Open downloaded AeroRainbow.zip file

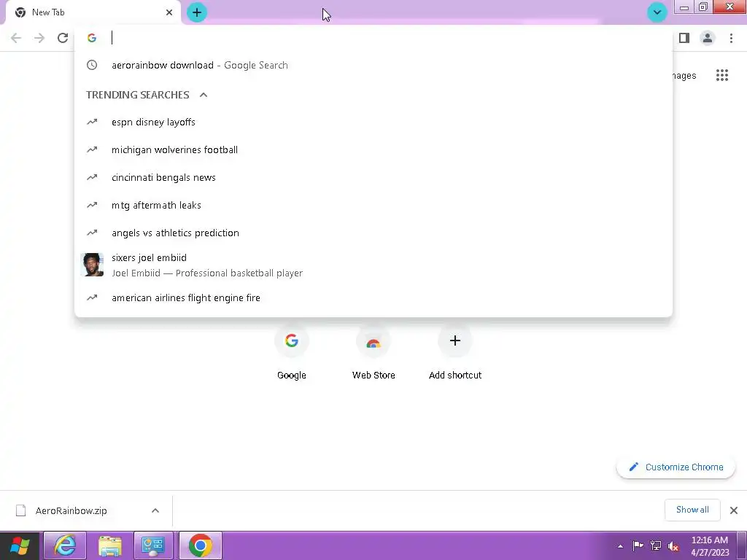point(71,511)
